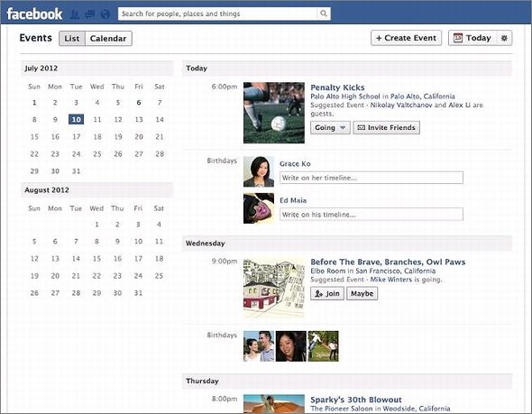
Task: Open Ed Maia's profile name
Action: point(293,200)
